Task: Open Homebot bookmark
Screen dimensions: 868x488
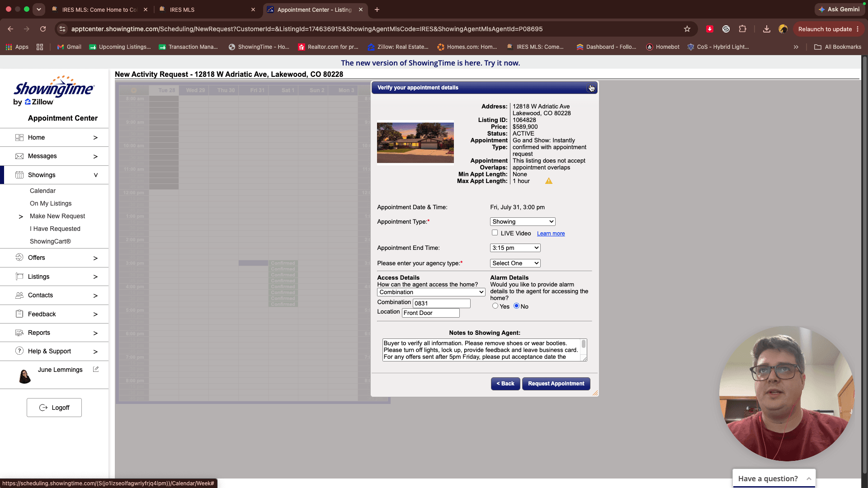Action: (663, 47)
